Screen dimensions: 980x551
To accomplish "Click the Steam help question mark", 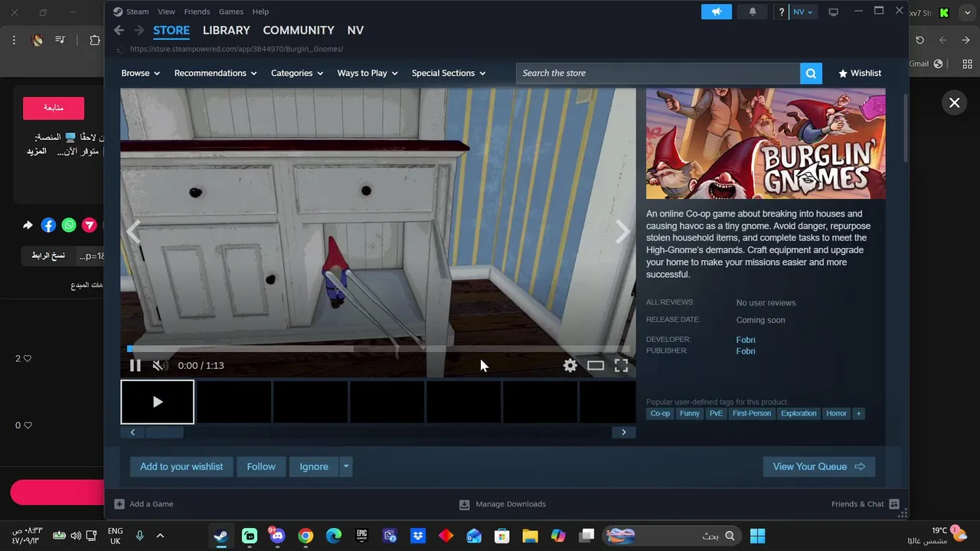I will pos(781,11).
